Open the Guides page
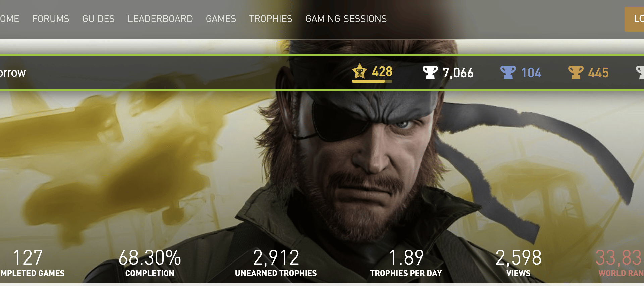The width and height of the screenshot is (644, 286). tap(98, 19)
